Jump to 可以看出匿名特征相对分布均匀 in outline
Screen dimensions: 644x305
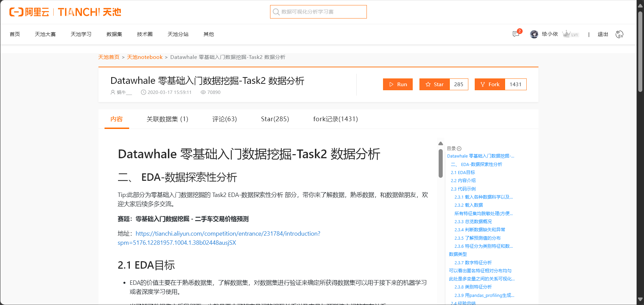point(480,271)
